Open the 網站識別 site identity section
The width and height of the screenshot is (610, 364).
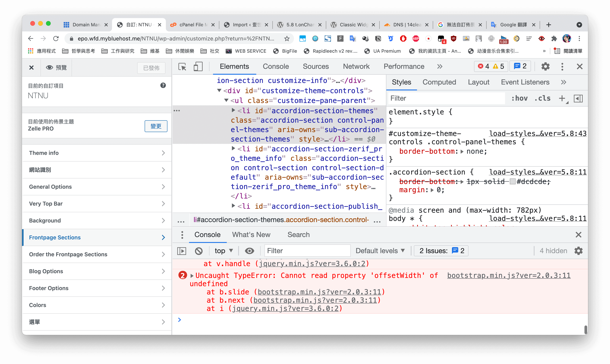[x=97, y=170]
